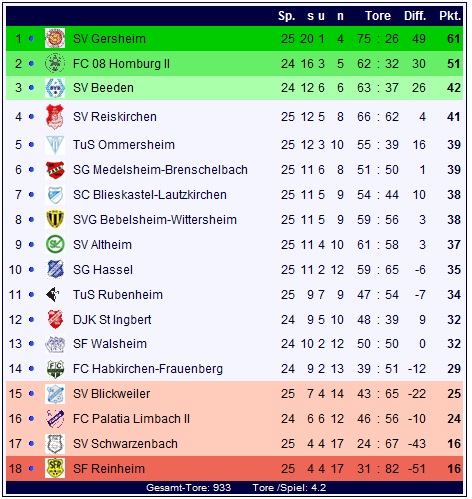Click the SV Gersheim club crest
This screenshot has height=499, width=472.
point(55,38)
